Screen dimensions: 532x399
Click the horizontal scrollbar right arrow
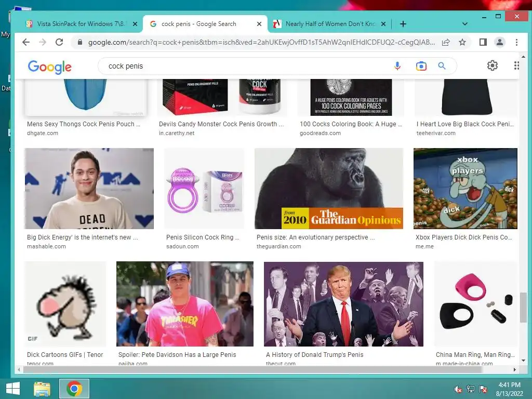coord(515,369)
